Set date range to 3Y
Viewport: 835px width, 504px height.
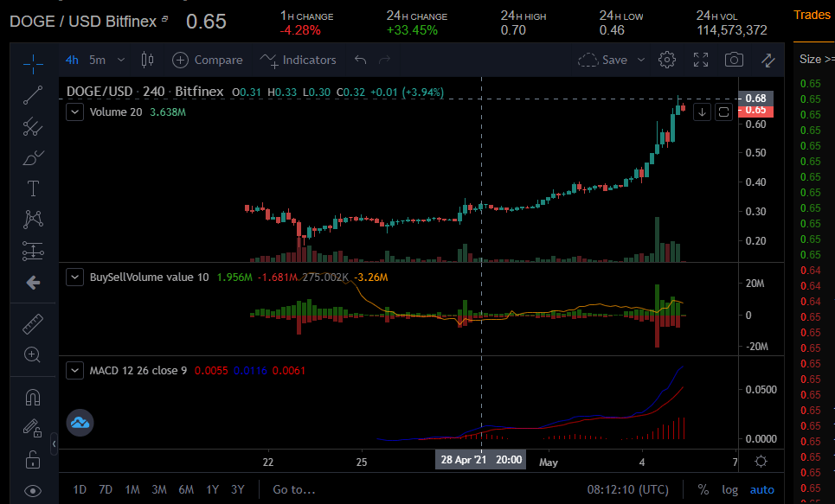(x=237, y=489)
